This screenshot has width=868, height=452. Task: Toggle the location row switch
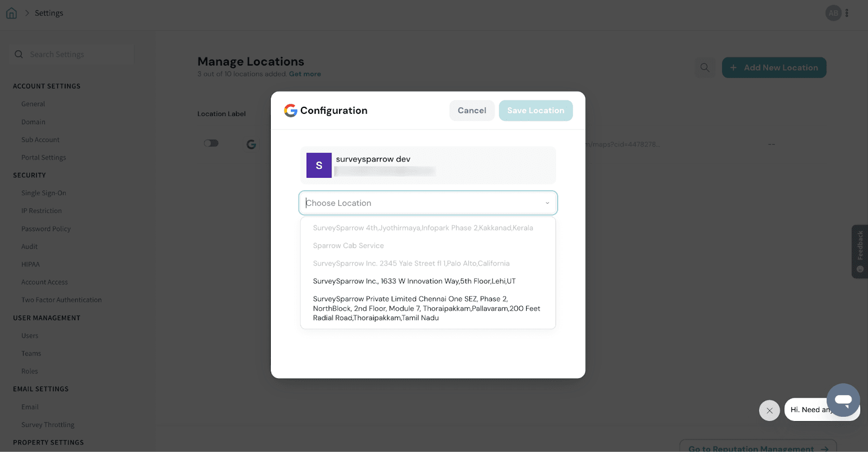(211, 143)
